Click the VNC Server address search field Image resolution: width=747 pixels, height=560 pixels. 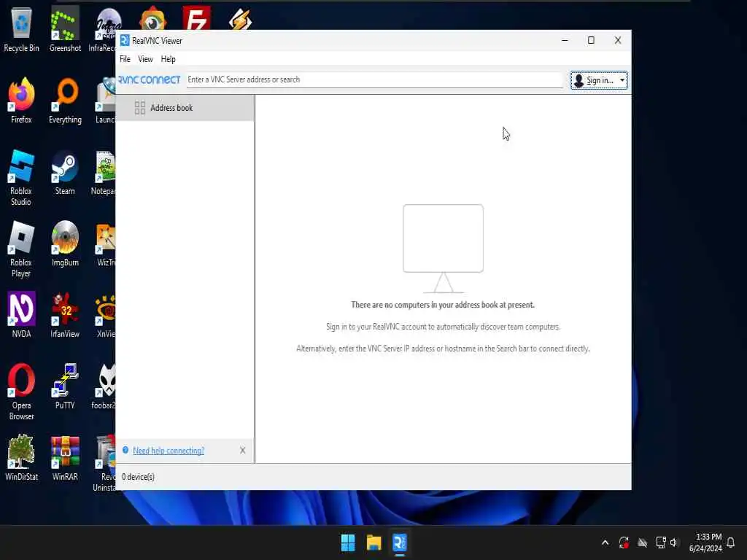pos(374,79)
